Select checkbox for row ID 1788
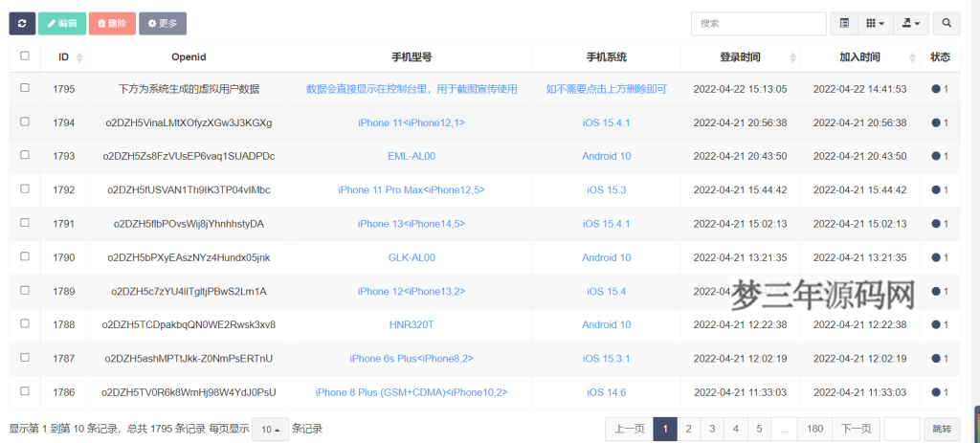 click(25, 323)
